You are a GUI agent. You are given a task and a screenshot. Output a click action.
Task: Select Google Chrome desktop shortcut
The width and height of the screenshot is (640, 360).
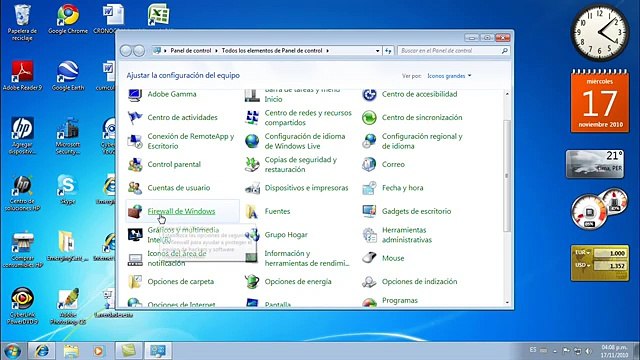tap(68, 20)
